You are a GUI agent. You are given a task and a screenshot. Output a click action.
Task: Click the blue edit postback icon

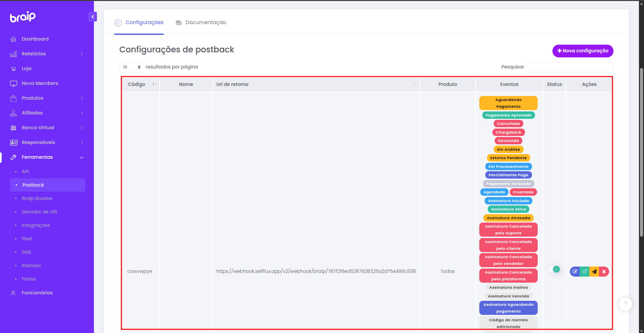coord(575,272)
